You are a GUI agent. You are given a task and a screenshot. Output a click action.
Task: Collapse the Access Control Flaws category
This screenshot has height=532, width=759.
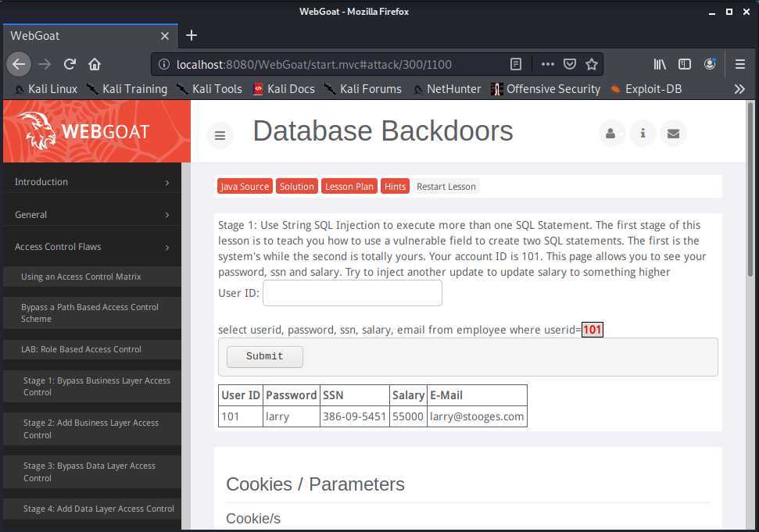pos(91,247)
